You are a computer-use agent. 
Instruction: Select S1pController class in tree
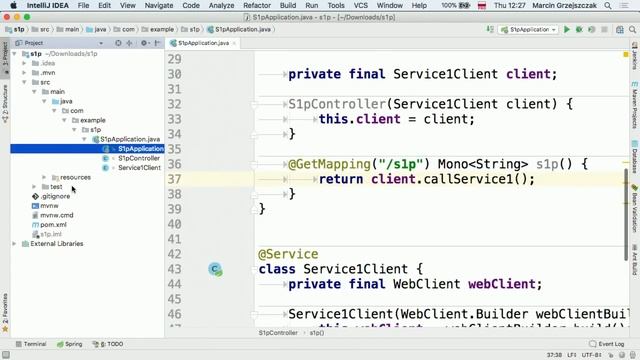click(139, 158)
